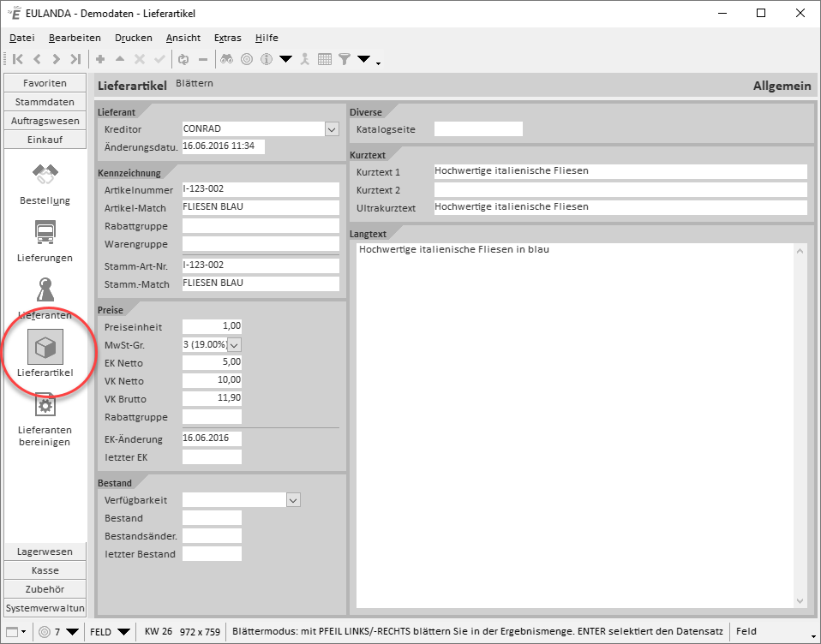Open the Ansicht menu
The height and width of the screenshot is (644, 821).
tap(183, 38)
